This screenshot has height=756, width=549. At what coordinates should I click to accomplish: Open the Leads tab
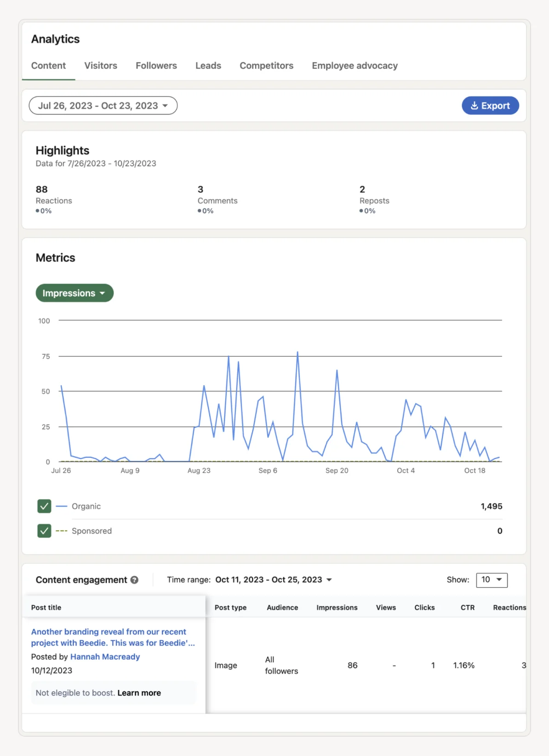click(208, 66)
